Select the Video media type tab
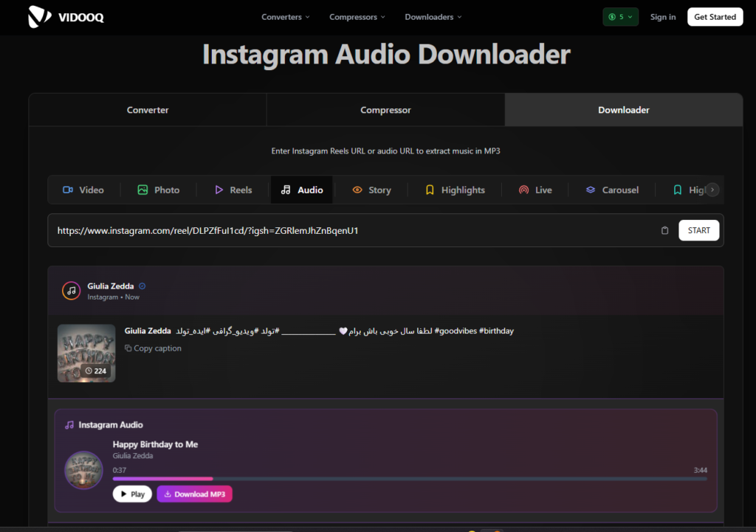This screenshot has width=756, height=532. (x=83, y=190)
